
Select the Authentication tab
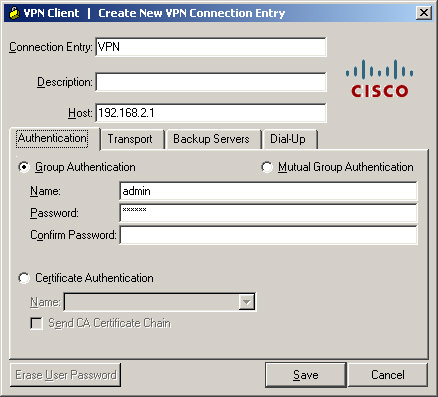click(x=53, y=138)
